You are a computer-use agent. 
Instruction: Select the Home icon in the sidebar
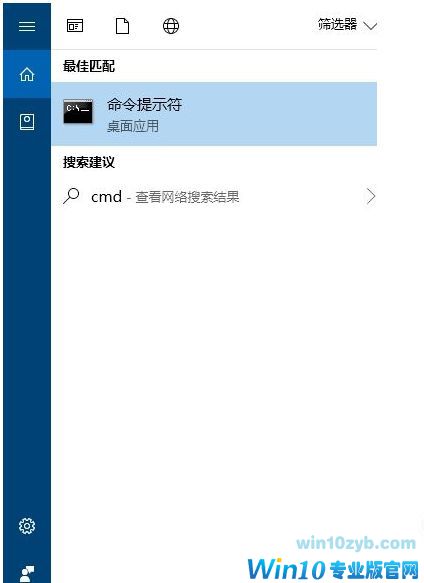(x=27, y=74)
